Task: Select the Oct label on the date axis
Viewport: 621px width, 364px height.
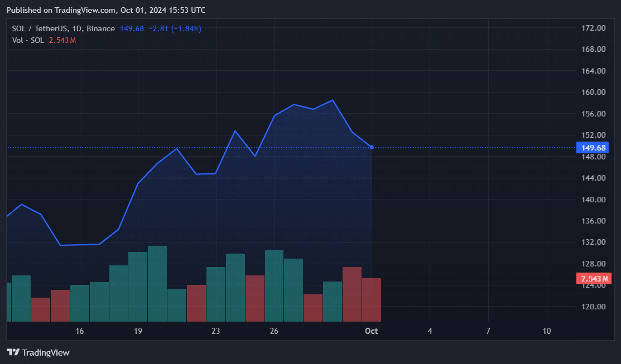Action: (371, 331)
